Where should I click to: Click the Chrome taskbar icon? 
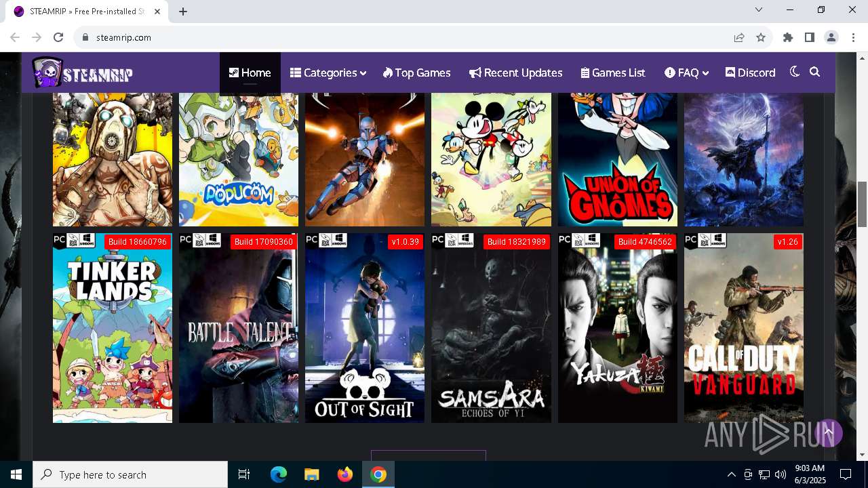click(378, 474)
